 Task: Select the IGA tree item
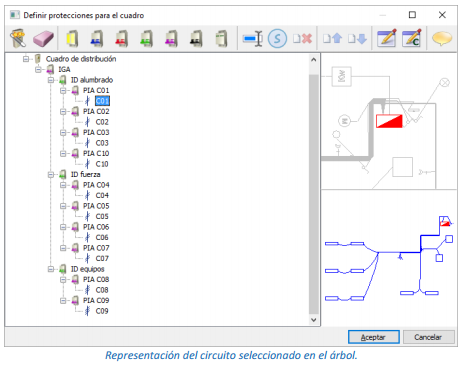tap(64, 69)
